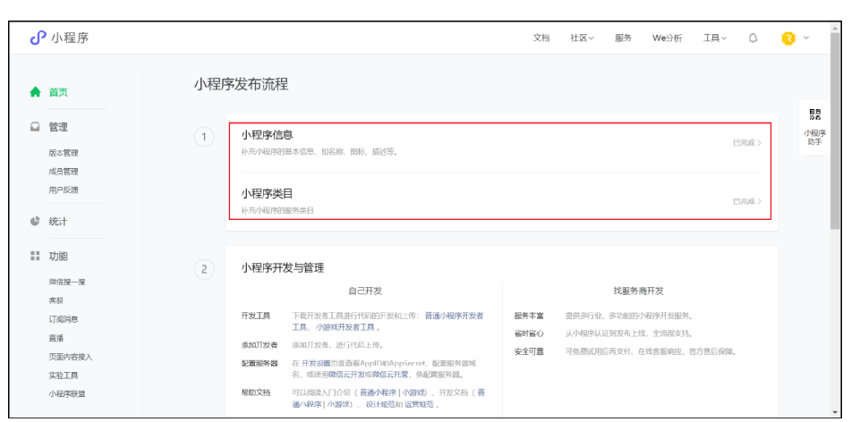Click the green home icon beside 首页
868x422 pixels.
click(x=36, y=92)
